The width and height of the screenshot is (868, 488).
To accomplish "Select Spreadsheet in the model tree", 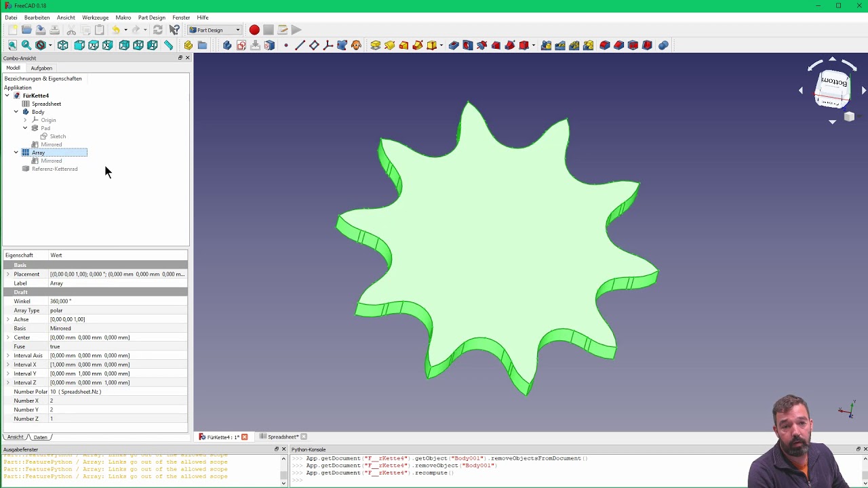I will [x=46, y=104].
